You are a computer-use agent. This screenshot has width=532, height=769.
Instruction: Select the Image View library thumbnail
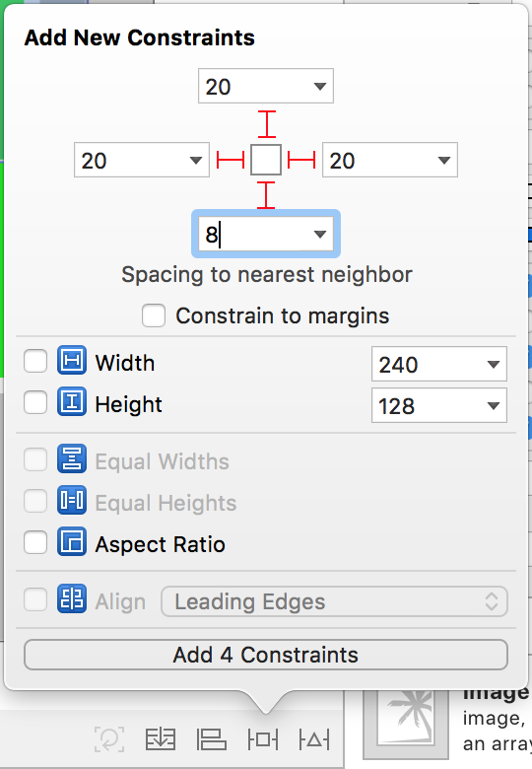point(406,724)
